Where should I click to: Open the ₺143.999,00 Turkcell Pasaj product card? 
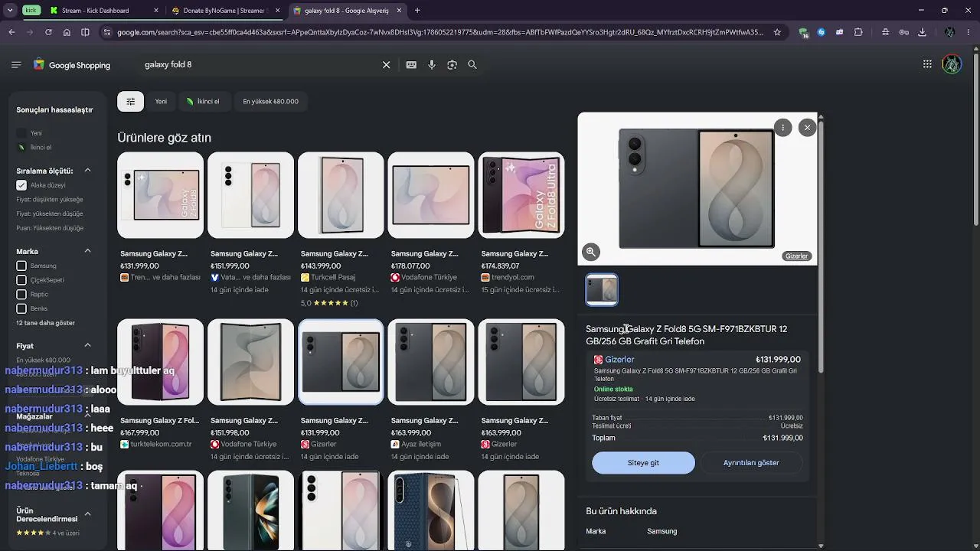[341, 230]
